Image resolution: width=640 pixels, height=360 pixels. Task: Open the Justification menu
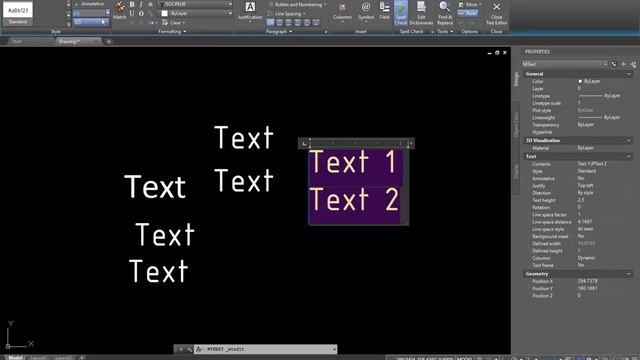coord(250,11)
